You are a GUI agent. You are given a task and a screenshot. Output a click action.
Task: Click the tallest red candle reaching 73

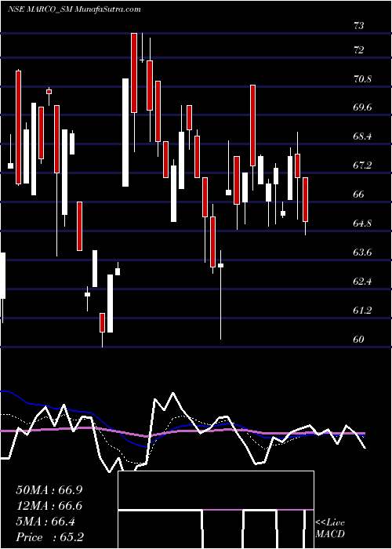134,73
